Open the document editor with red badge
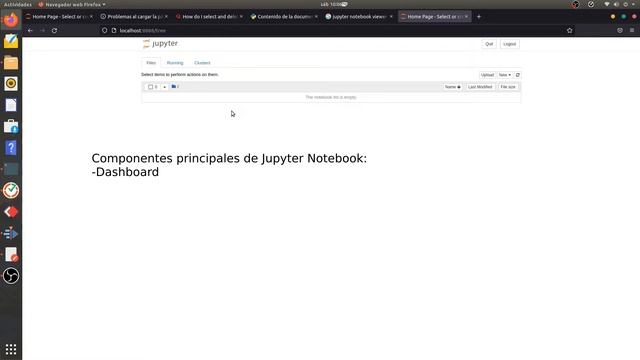 click(11, 255)
